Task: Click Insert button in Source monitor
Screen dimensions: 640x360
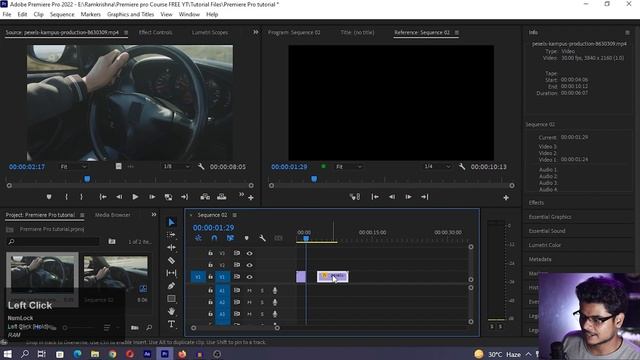Action: coord(205,197)
